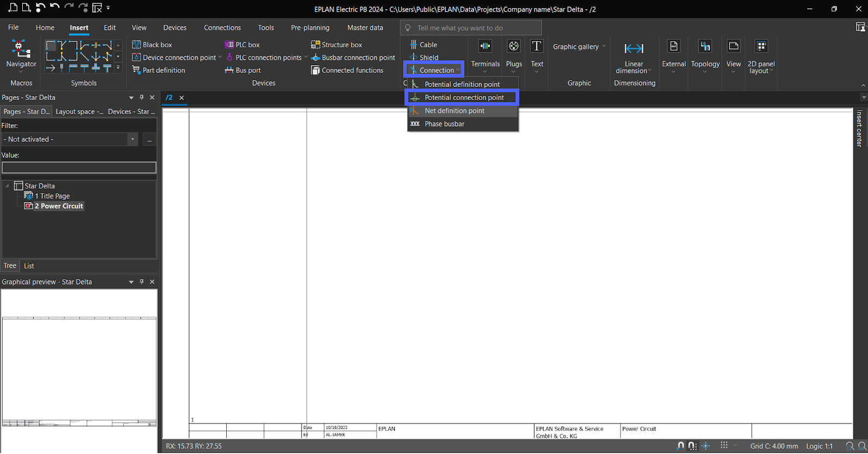Insert a Busbar connection point
This screenshot has width=868, height=454.
coord(353,58)
